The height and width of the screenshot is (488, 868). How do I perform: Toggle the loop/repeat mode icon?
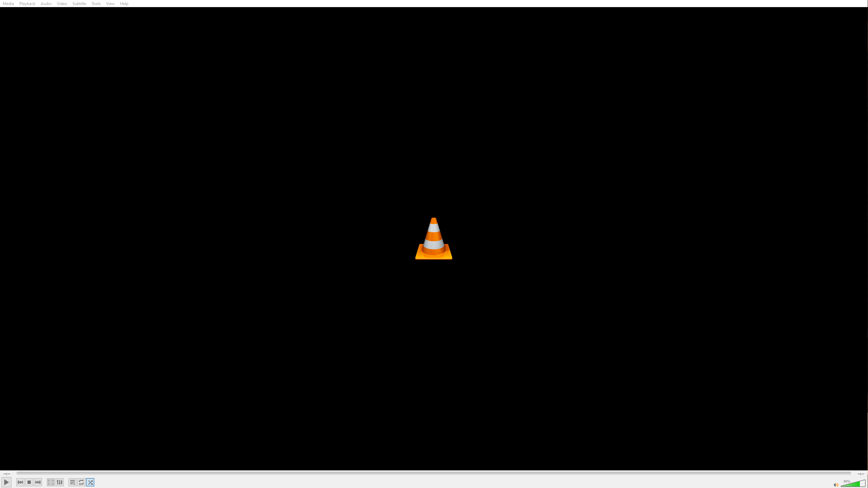coord(81,482)
